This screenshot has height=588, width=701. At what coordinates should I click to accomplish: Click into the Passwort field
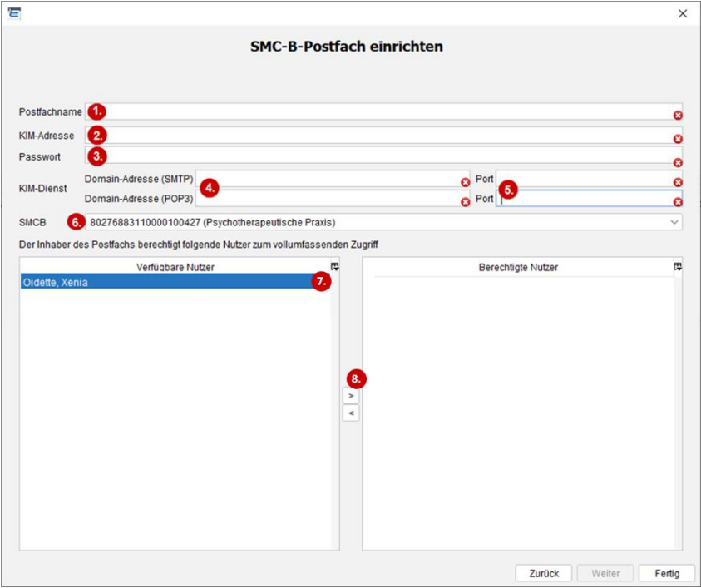(383, 156)
